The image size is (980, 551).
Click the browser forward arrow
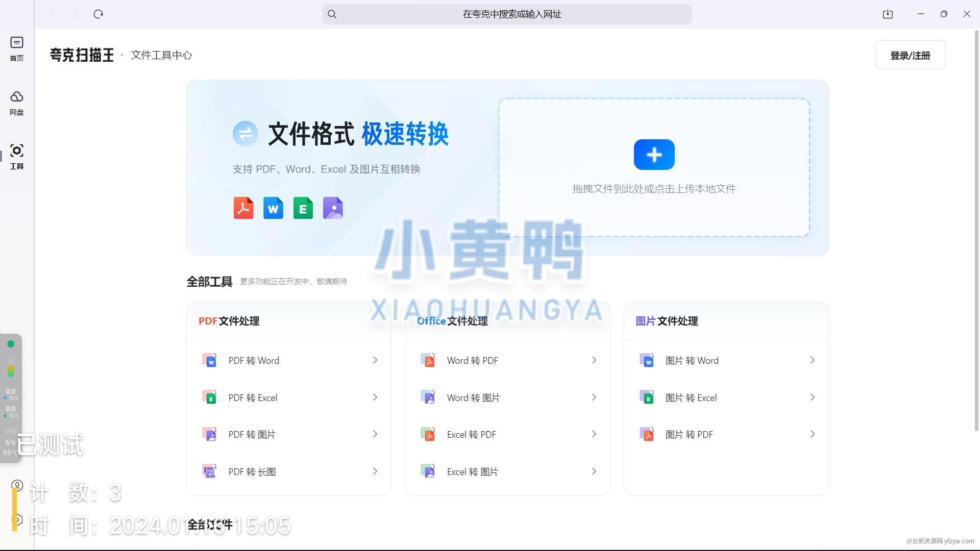pyautogui.click(x=76, y=14)
